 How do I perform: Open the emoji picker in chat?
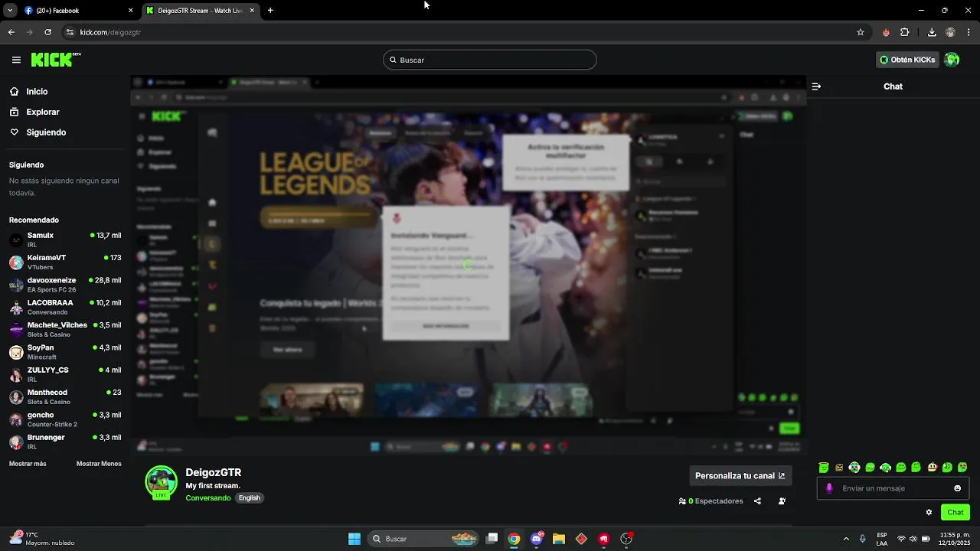point(958,488)
